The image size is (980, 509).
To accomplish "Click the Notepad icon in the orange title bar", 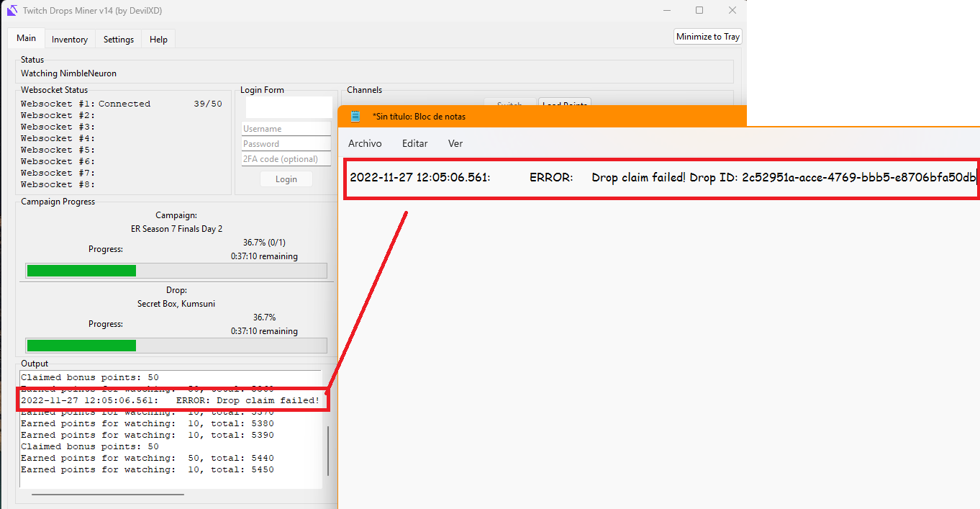I will point(355,115).
